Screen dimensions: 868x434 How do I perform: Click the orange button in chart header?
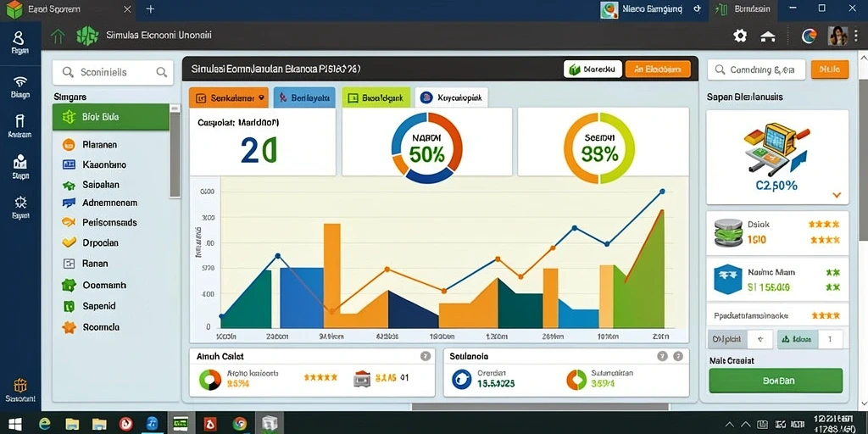(658, 70)
